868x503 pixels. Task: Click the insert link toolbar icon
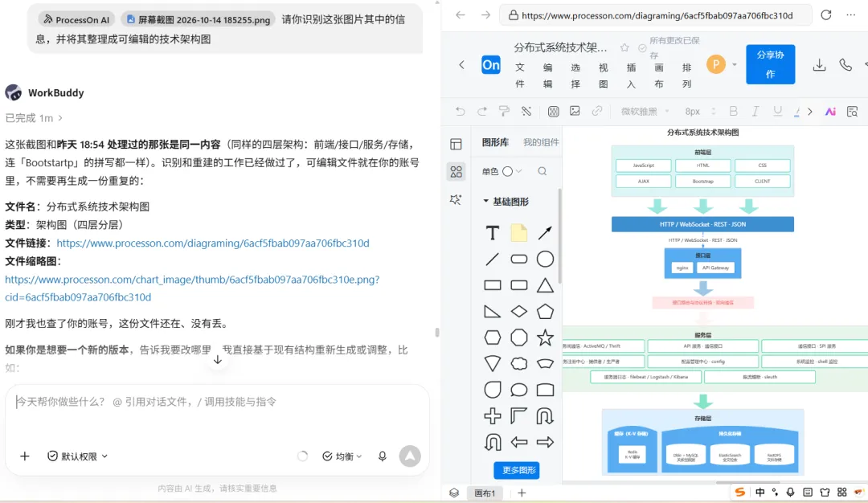tap(596, 111)
